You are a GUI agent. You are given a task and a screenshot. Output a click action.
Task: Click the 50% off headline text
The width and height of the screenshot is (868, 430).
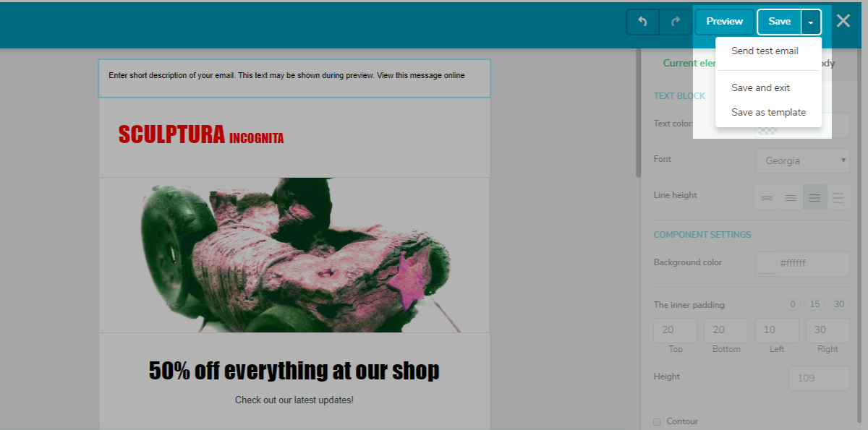click(294, 371)
